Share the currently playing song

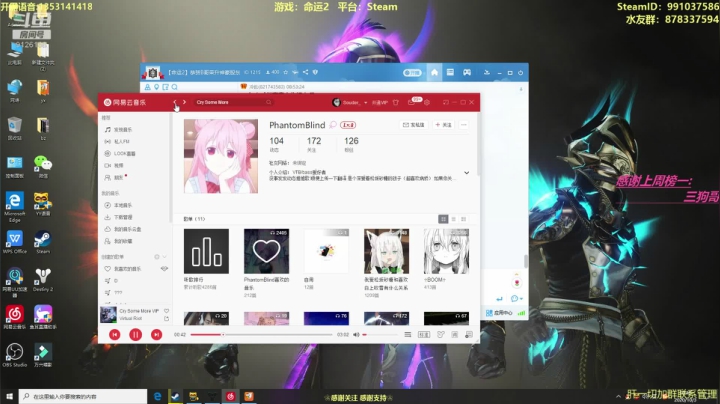point(166,319)
